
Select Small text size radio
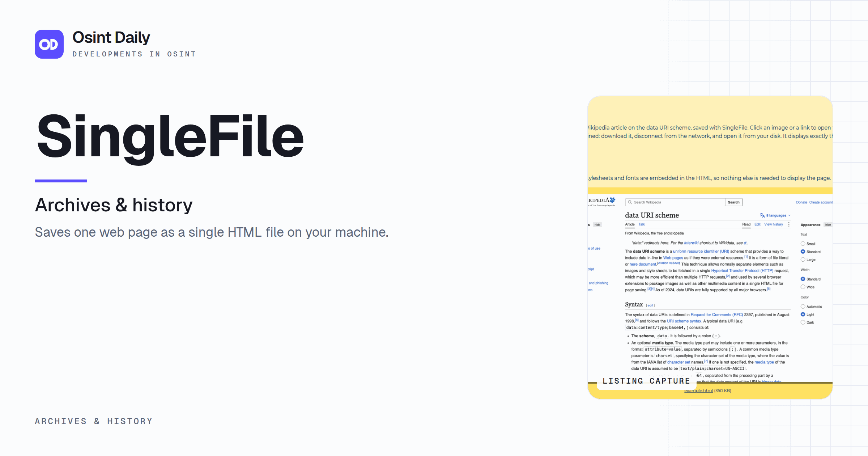pos(803,244)
